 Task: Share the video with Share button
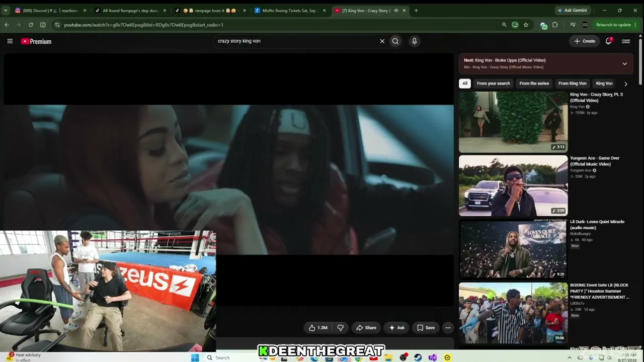[x=366, y=328]
